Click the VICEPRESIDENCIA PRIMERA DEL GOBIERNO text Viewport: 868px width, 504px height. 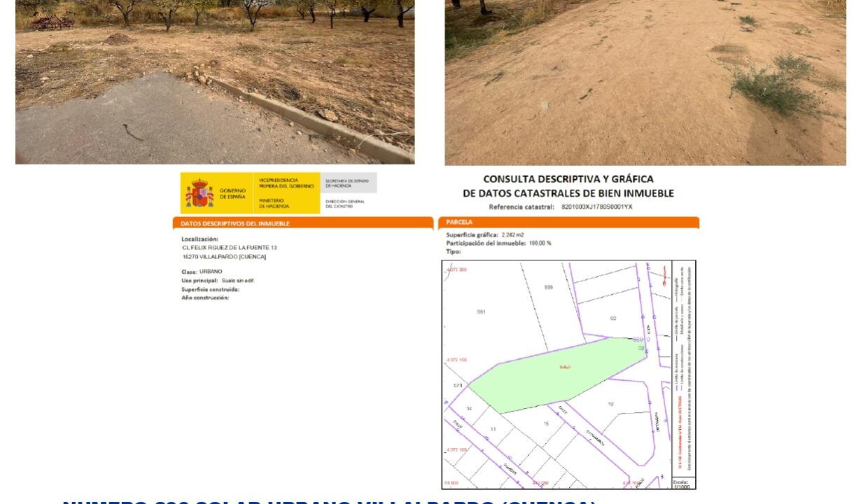tap(286, 183)
